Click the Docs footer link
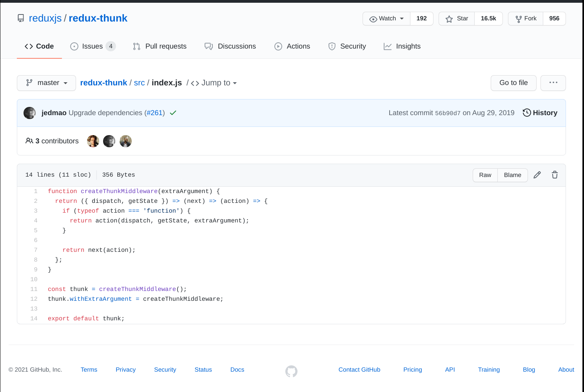The image size is (584, 392). [237, 370]
